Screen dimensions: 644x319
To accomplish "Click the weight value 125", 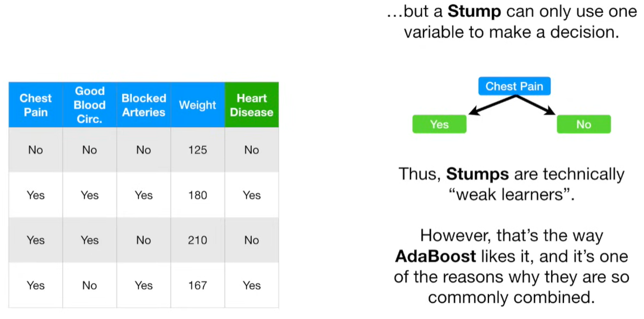I will [198, 150].
